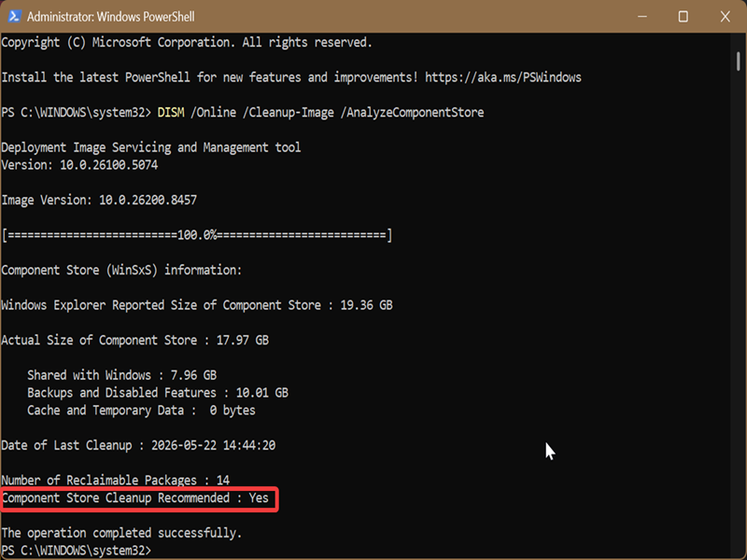Click Cache and Temporary Data line
747x560 pixels.
(141, 411)
